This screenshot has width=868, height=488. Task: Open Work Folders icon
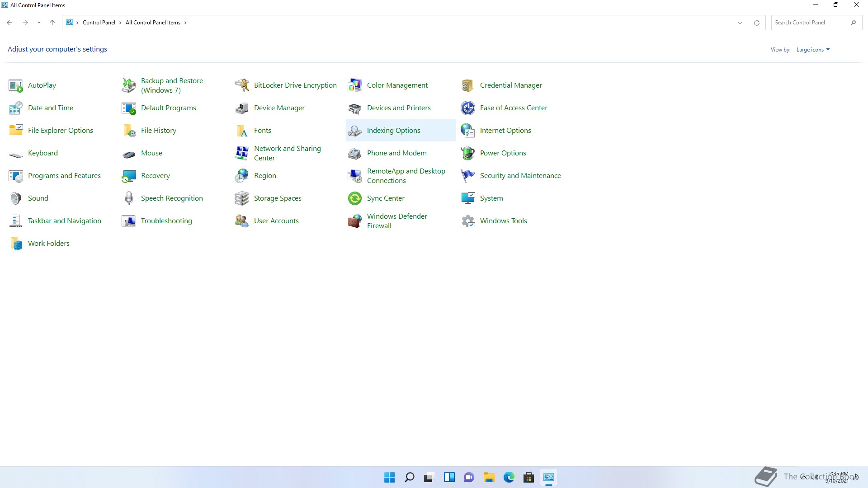pos(16,244)
